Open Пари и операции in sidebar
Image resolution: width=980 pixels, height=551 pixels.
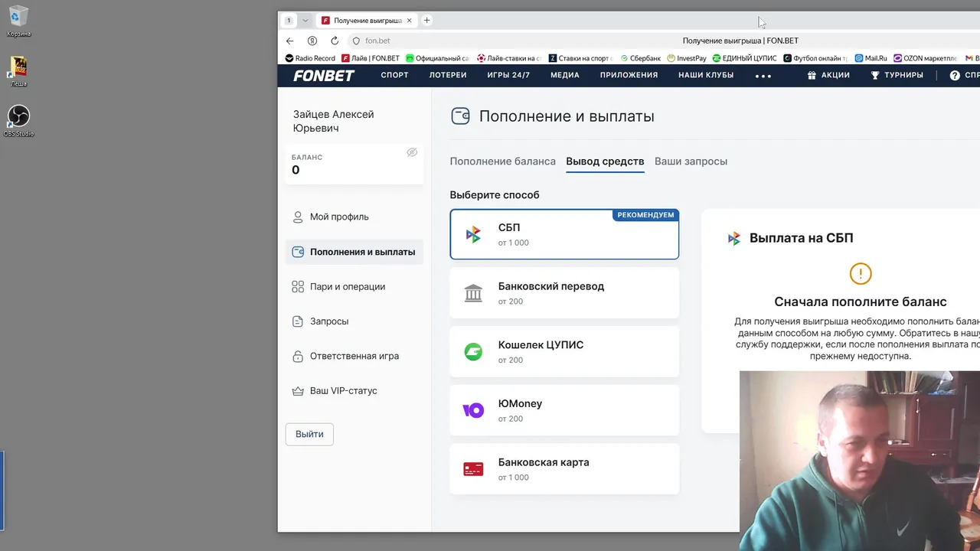coord(354,286)
